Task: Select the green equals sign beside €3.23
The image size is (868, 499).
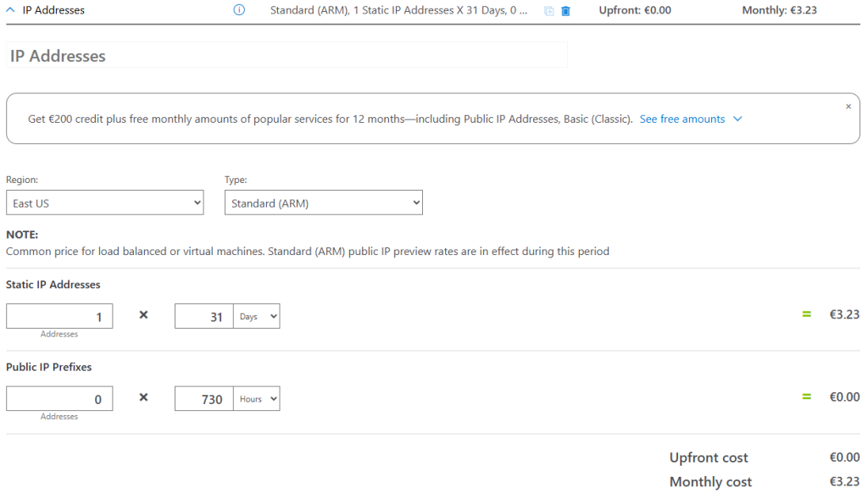Action: pyautogui.click(x=807, y=314)
